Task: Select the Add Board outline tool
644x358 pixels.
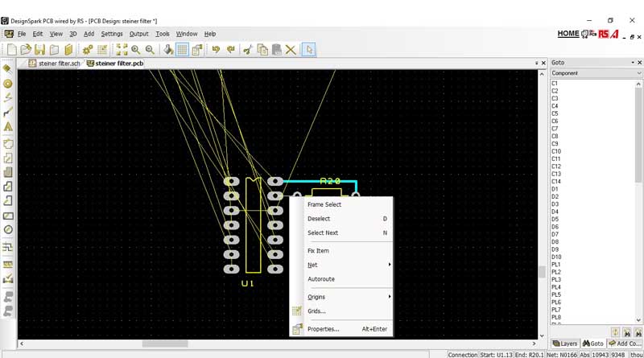Action: (7, 144)
